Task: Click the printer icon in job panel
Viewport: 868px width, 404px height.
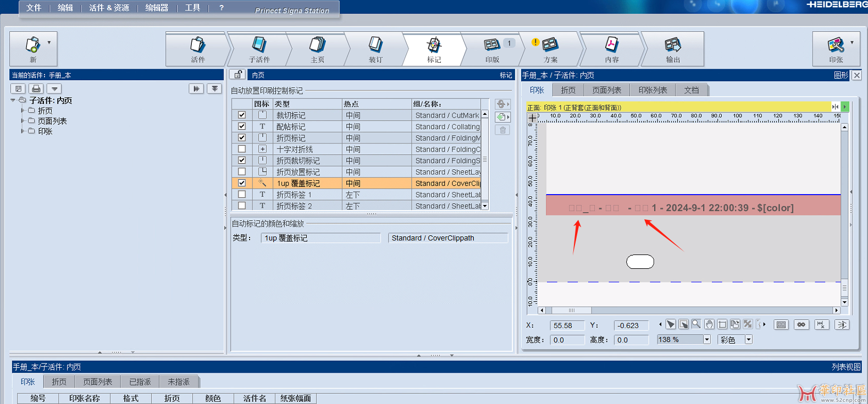Action: pos(36,88)
